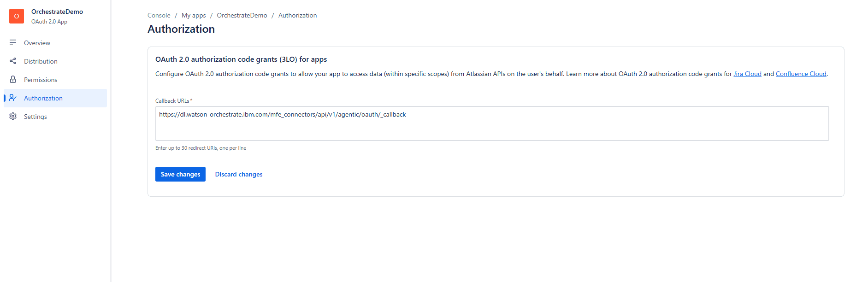Click the Distribution share icon
This screenshot has width=868, height=282.
click(13, 61)
